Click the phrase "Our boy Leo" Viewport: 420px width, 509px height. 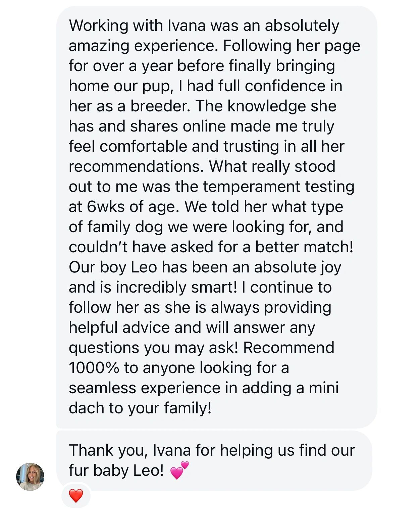113,267
